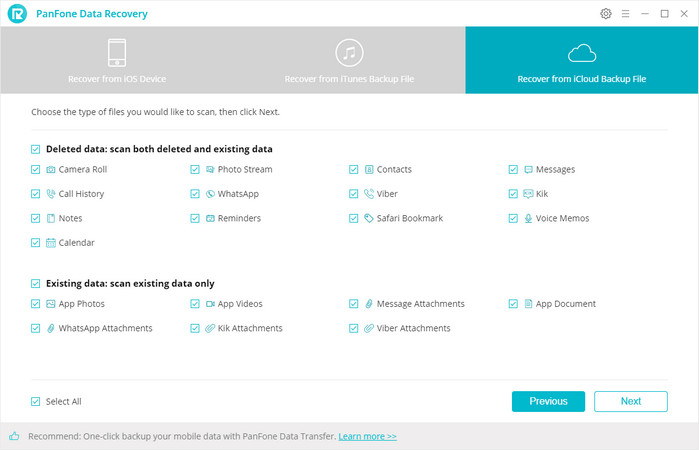Toggle the Viber Attachments checkbox

[x=354, y=328]
